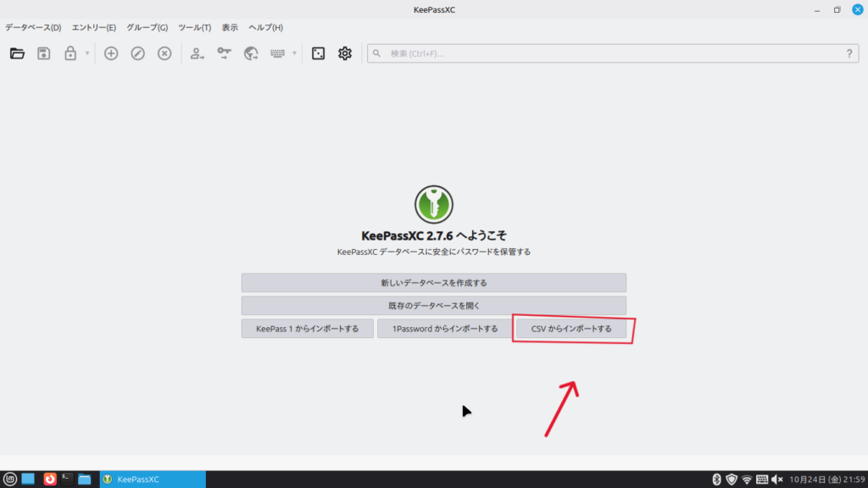The image size is (868, 488).
Task: Open the ツール(T) menu
Action: click(194, 27)
